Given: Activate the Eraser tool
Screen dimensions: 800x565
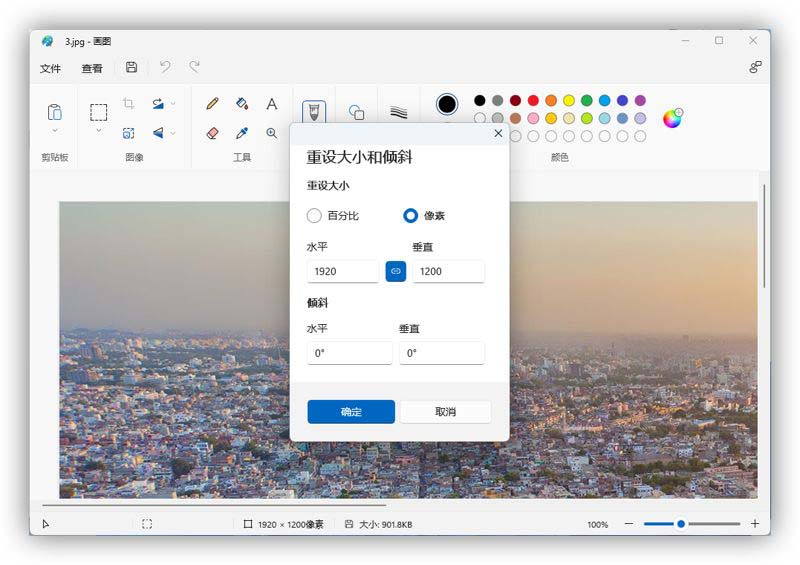Looking at the screenshot, I should [212, 133].
